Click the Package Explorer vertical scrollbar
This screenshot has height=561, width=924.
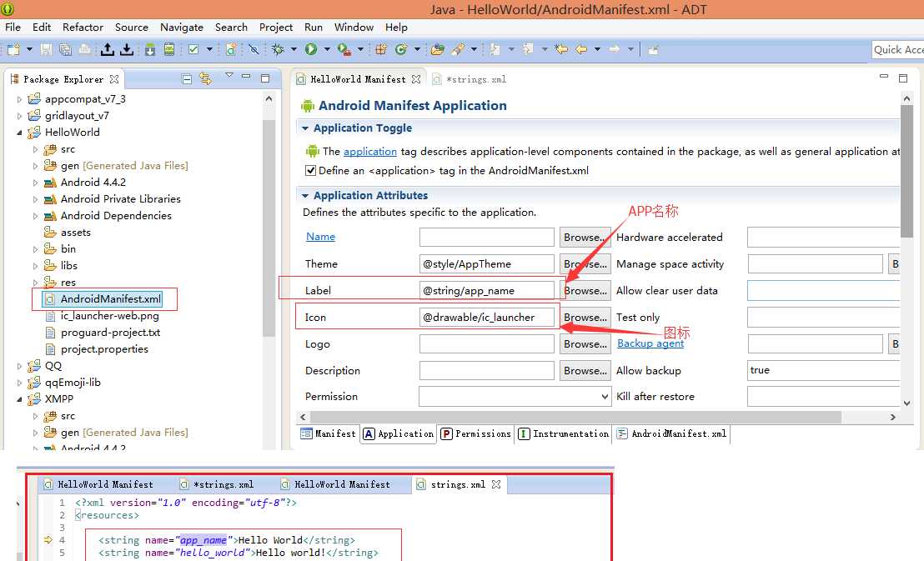coord(269,227)
